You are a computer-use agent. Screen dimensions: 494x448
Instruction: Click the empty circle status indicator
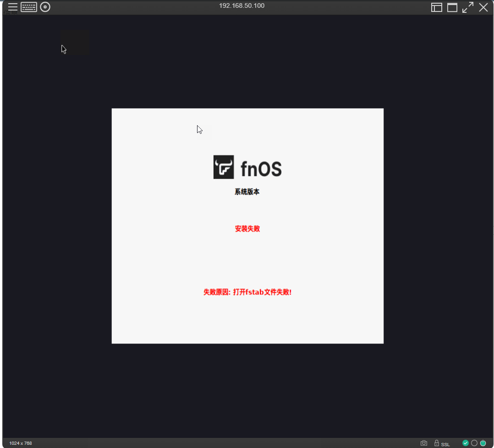(x=474, y=443)
